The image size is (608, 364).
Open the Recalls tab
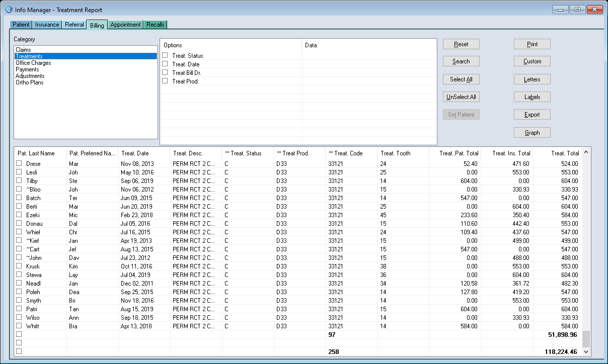point(155,25)
